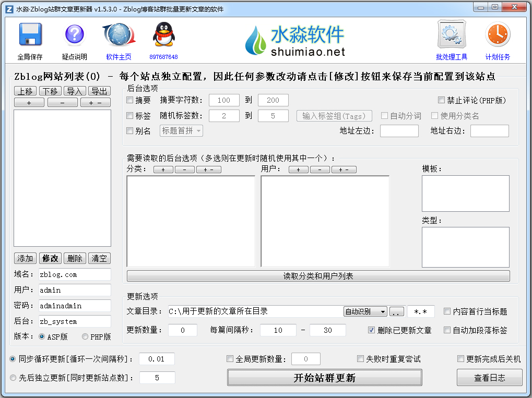This screenshot has height=398, width=532.
Task: Open the 软件主页 globe icon
Action: (x=119, y=34)
